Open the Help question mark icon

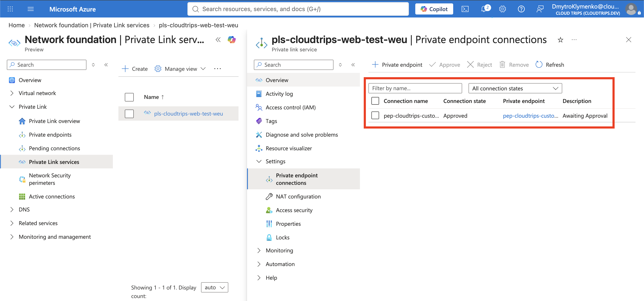point(521,9)
